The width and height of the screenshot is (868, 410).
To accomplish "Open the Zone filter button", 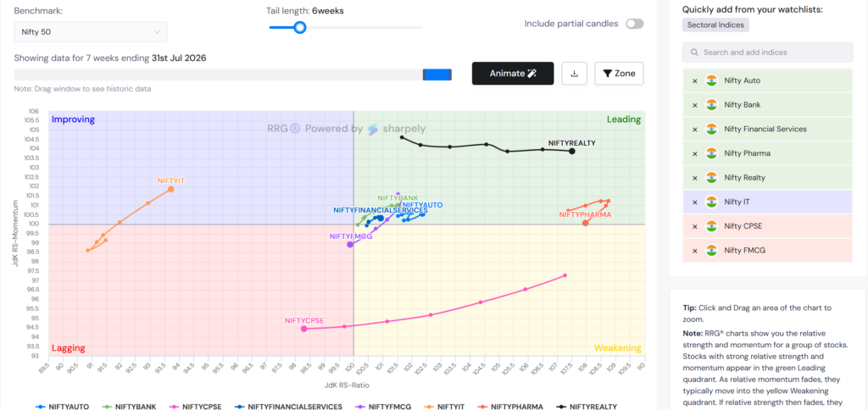I will point(619,74).
